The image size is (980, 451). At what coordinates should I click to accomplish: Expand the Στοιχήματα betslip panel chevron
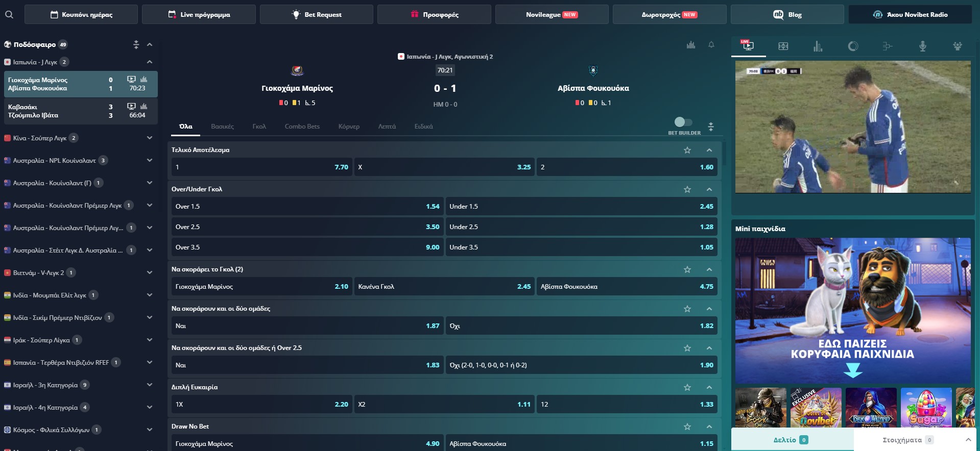968,440
